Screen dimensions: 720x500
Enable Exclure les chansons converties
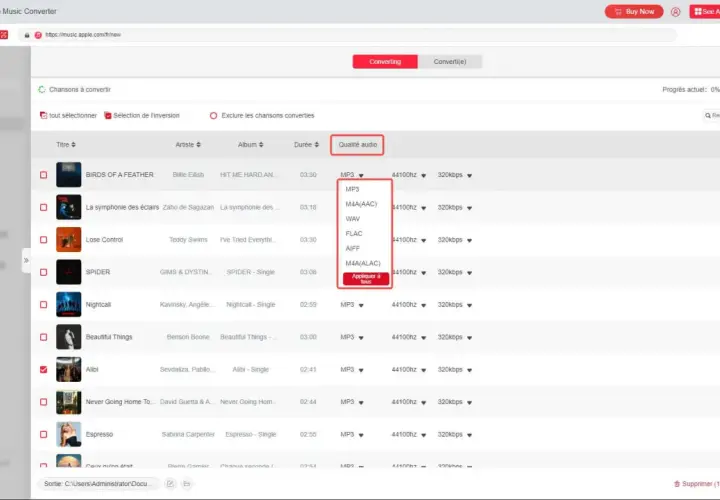[214, 116]
